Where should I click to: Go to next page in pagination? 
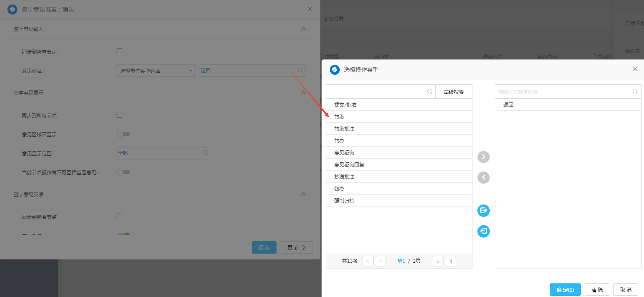click(437, 261)
